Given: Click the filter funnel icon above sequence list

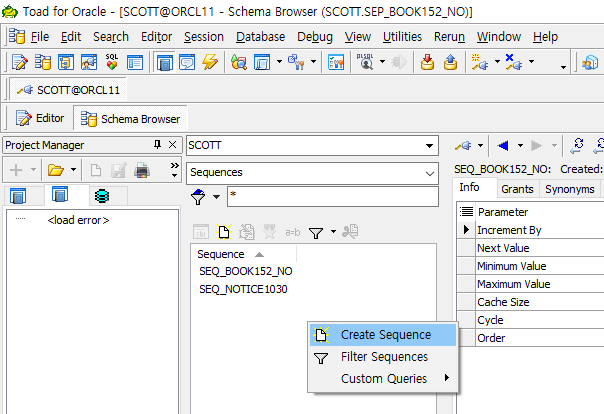Looking at the screenshot, I should 316,233.
